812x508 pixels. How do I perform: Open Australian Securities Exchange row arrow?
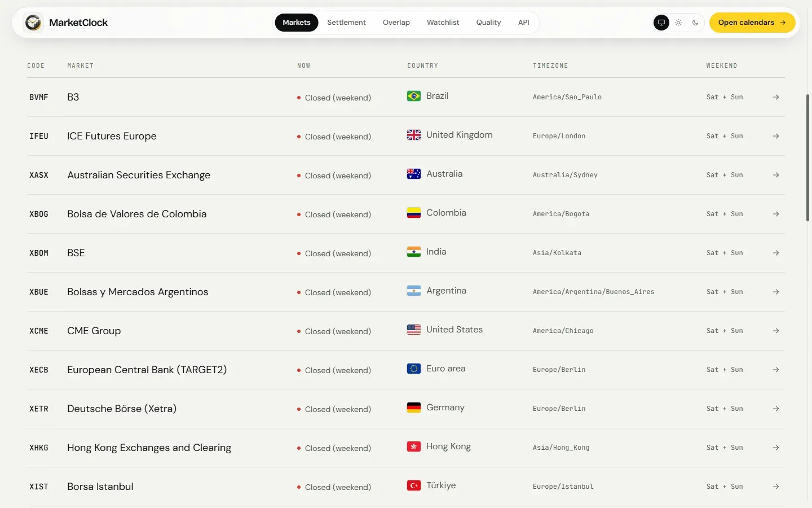[776, 175]
